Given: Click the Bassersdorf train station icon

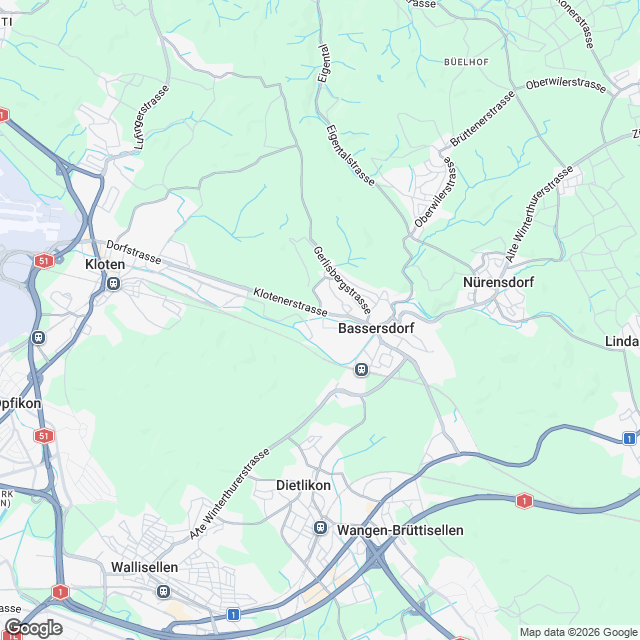Looking at the screenshot, I should pos(361,370).
